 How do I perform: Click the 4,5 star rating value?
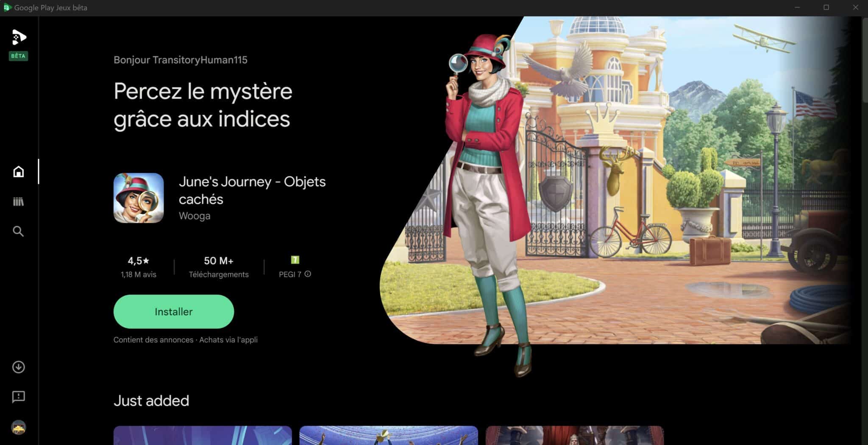coord(139,260)
